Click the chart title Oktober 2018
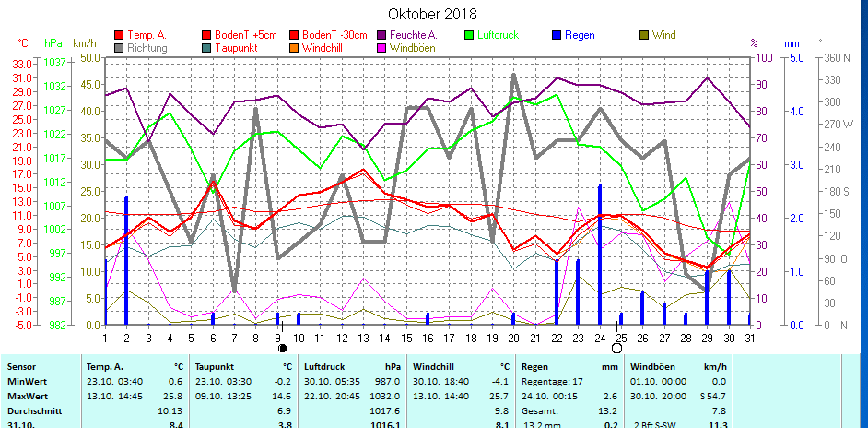The width and height of the screenshot is (868, 428). (x=432, y=14)
